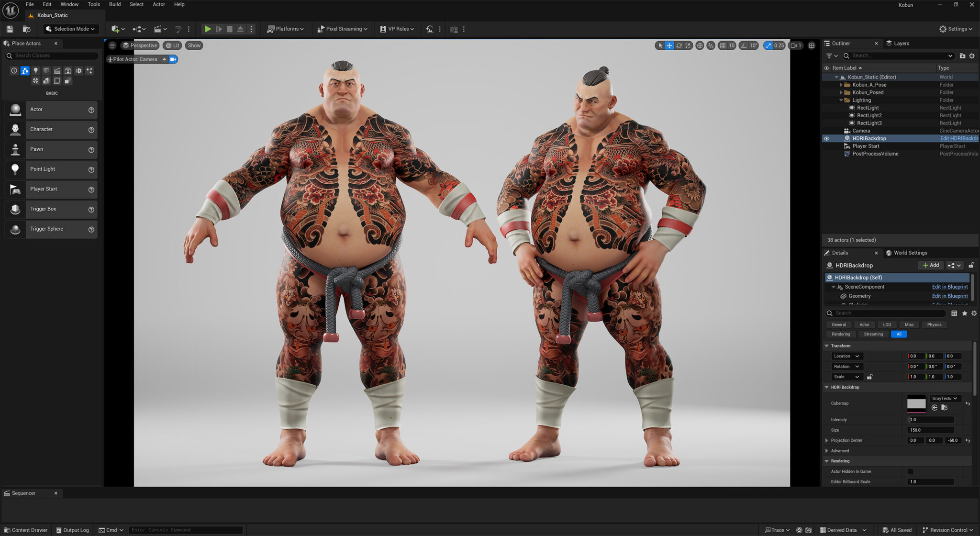Select the Lights bulb category in Place Actors
Viewport: 980px width, 536px height.
36,70
